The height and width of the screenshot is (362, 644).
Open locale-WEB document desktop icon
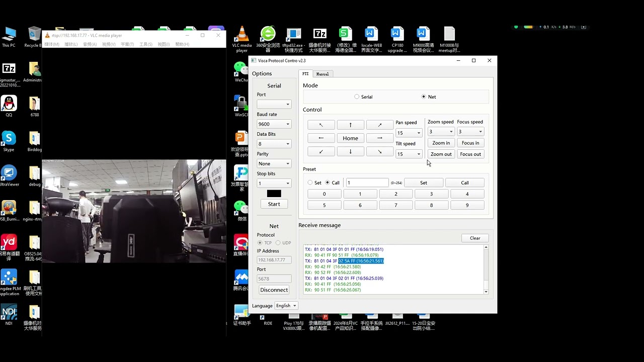coord(371,40)
